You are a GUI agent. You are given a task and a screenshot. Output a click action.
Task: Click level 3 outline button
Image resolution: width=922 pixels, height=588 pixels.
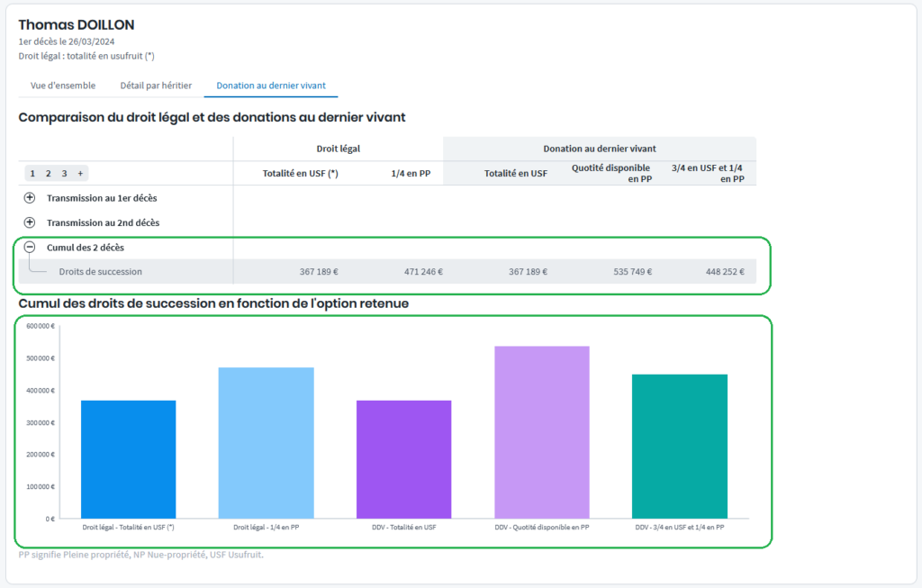[64, 174]
